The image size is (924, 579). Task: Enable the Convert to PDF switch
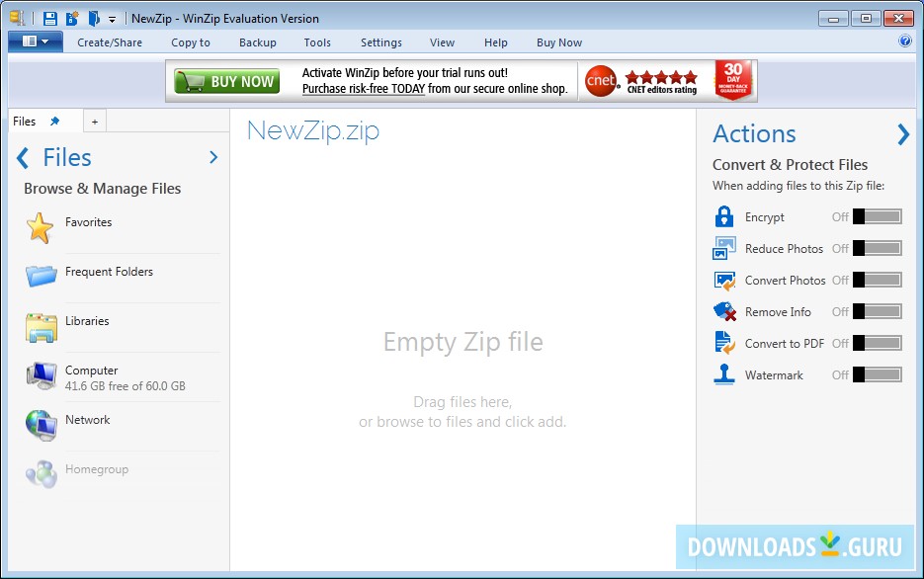878,343
